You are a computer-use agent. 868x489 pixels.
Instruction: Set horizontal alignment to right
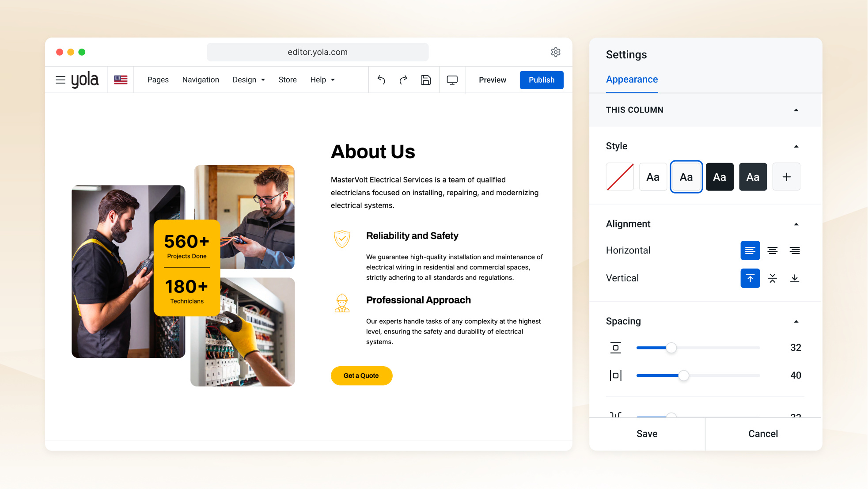[795, 250]
